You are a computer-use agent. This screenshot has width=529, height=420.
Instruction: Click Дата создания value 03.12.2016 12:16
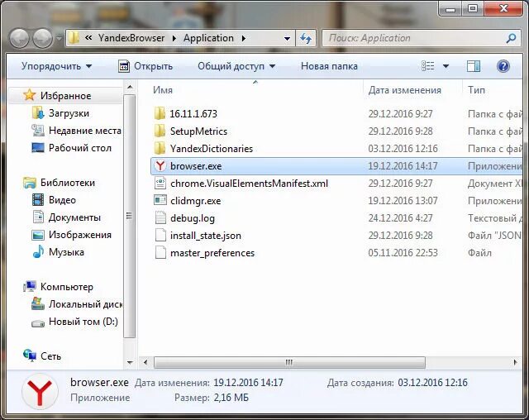(432, 383)
